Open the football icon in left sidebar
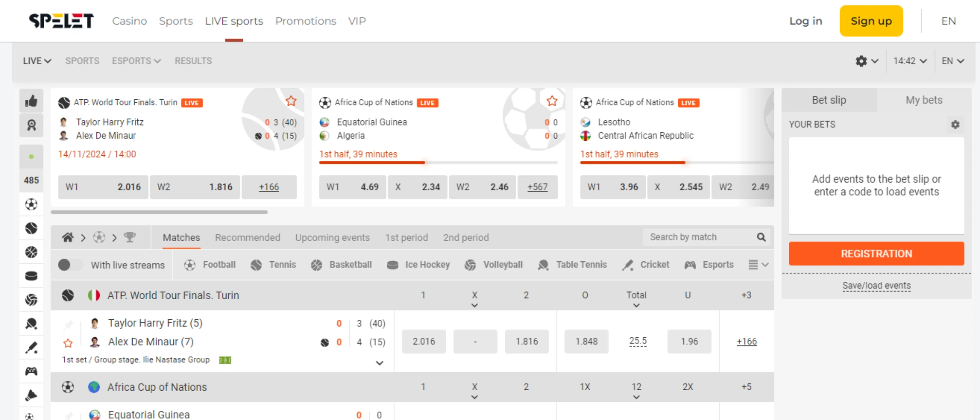Screen dimensions: 980x420 [31, 204]
